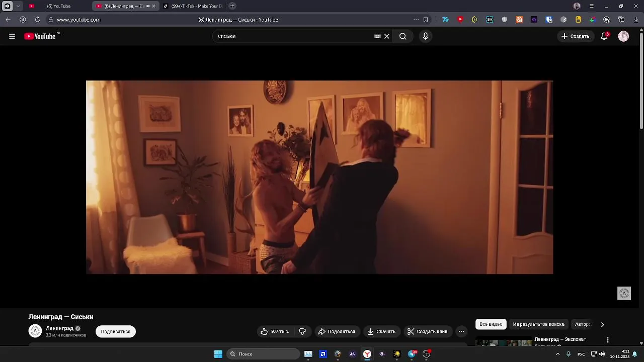
Task: Like the video (597 тыс.)
Action: (275, 331)
